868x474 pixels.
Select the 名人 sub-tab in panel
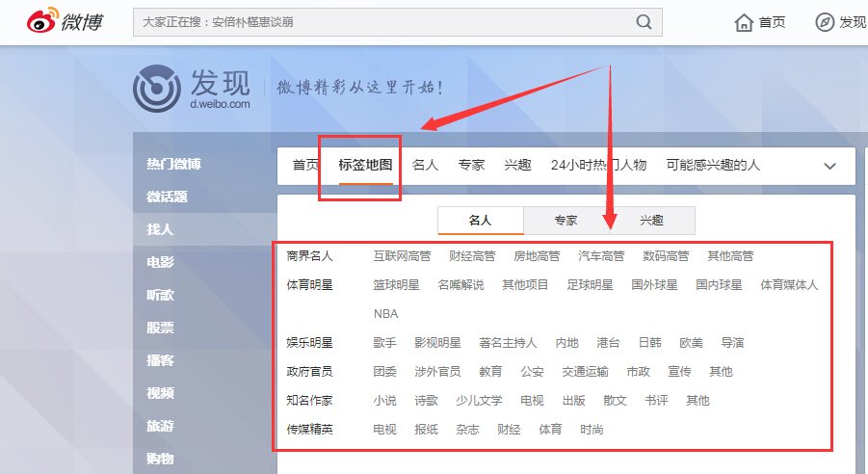pos(481,221)
